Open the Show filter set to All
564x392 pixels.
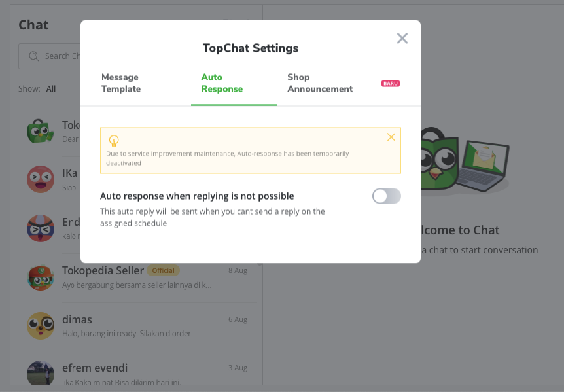click(50, 88)
